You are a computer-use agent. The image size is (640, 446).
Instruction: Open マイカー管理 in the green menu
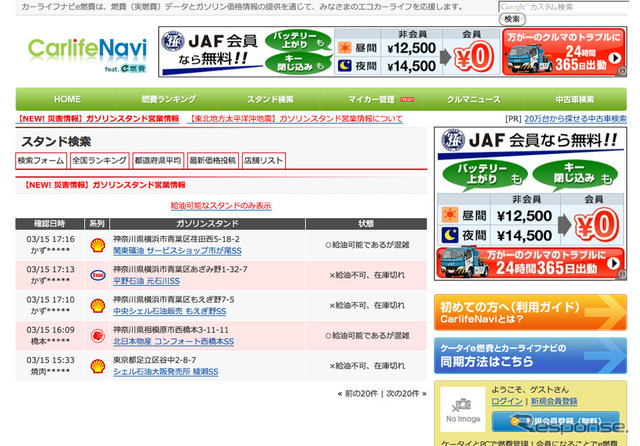pyautogui.click(x=371, y=99)
